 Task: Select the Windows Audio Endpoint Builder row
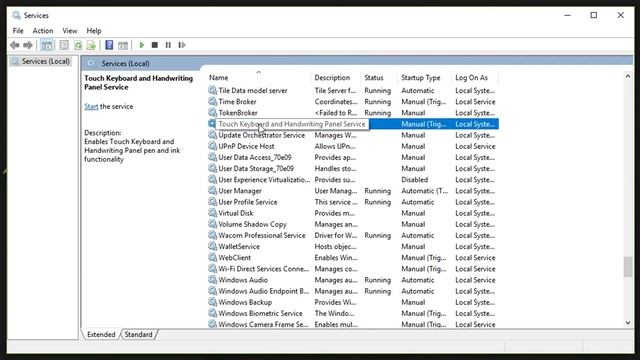coord(353,291)
